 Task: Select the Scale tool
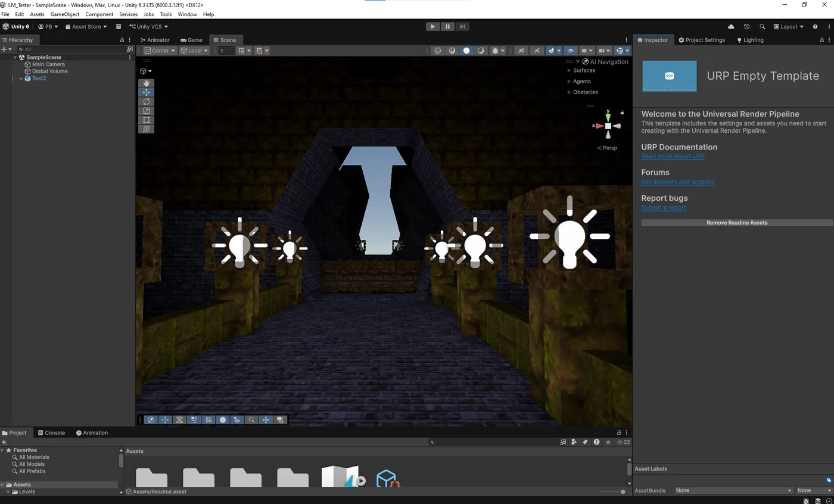pyautogui.click(x=147, y=111)
